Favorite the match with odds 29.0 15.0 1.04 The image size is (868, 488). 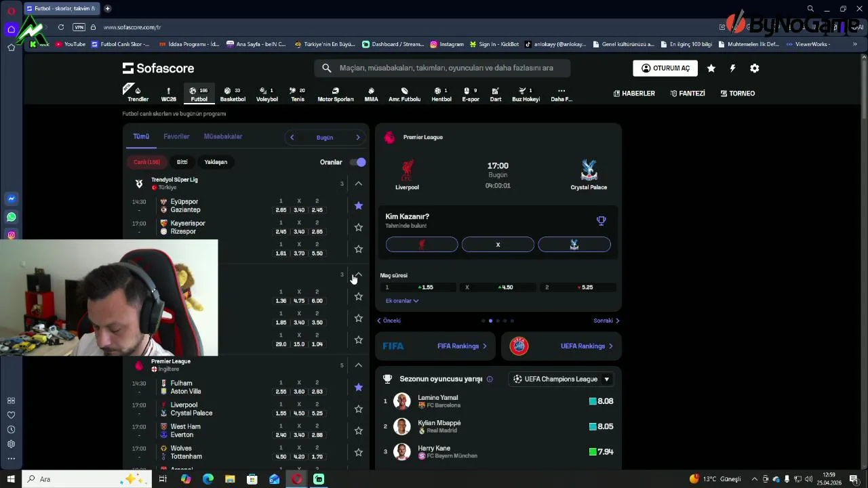pos(359,340)
